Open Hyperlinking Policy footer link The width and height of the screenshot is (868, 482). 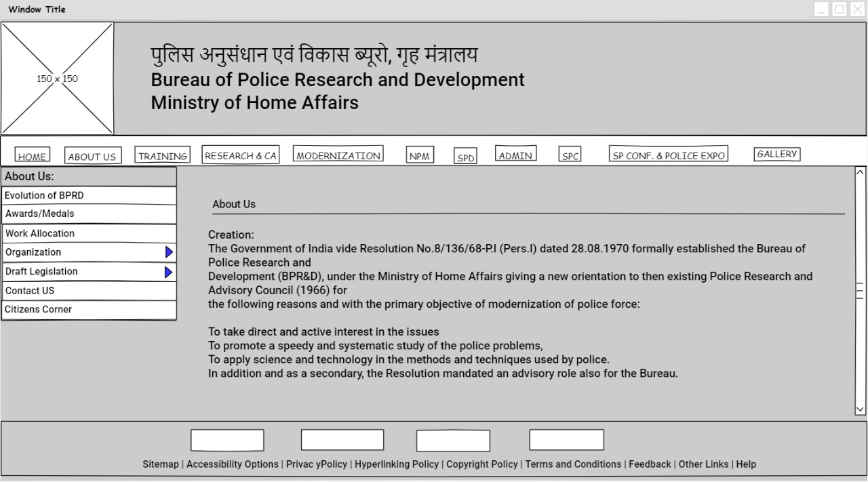(397, 464)
